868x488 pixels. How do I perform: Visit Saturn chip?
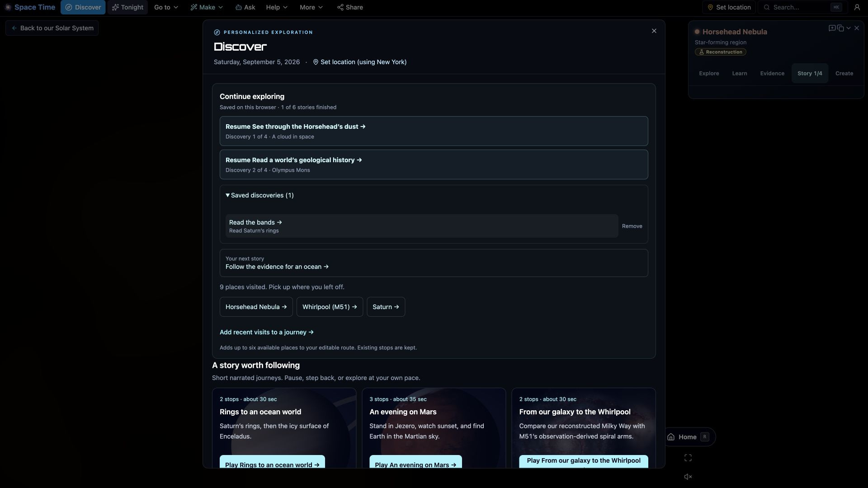coord(386,307)
